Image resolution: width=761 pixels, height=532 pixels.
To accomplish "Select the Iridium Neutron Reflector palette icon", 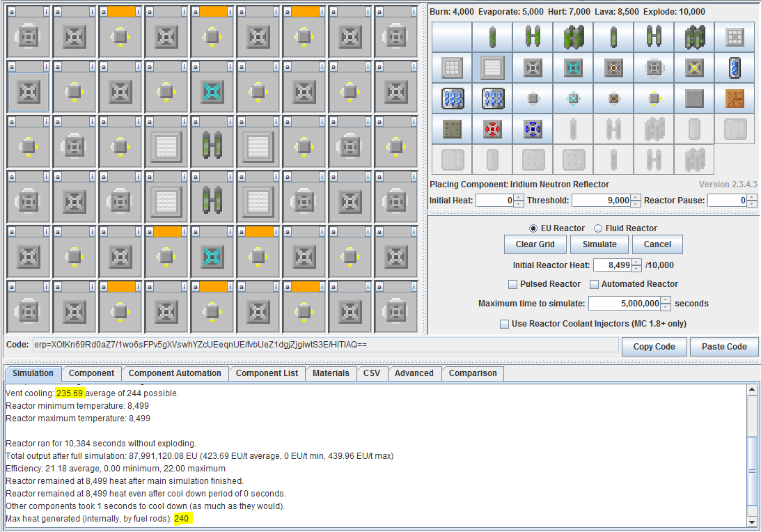I will click(493, 68).
